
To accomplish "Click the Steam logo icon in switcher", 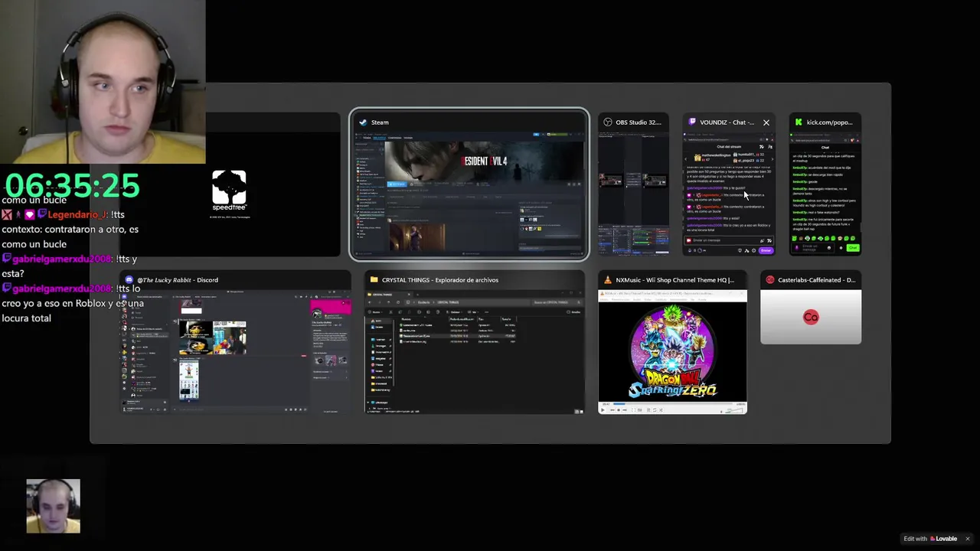I will (x=363, y=122).
